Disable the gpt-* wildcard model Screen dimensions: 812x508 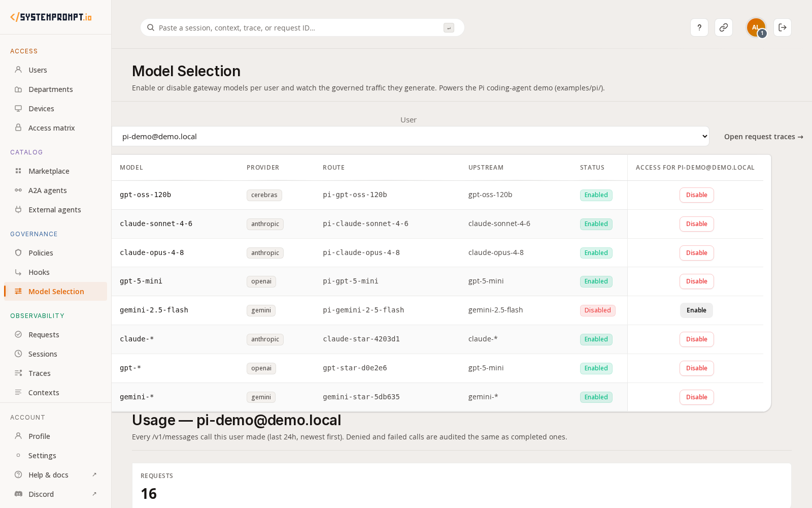696,368
